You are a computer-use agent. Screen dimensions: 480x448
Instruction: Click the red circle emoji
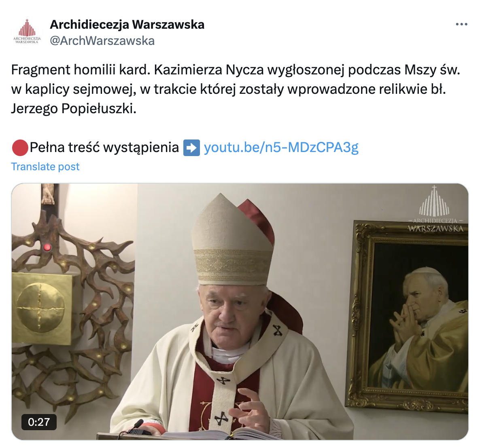pyautogui.click(x=20, y=148)
